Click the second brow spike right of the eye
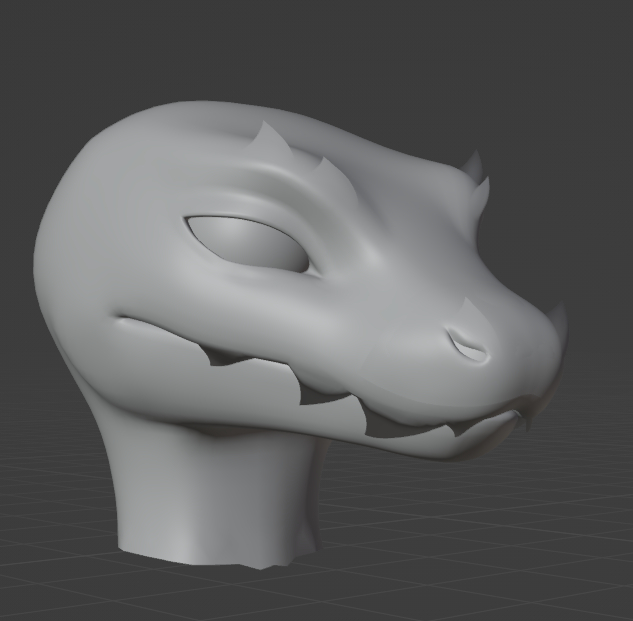The height and width of the screenshot is (621, 633). click(x=325, y=171)
